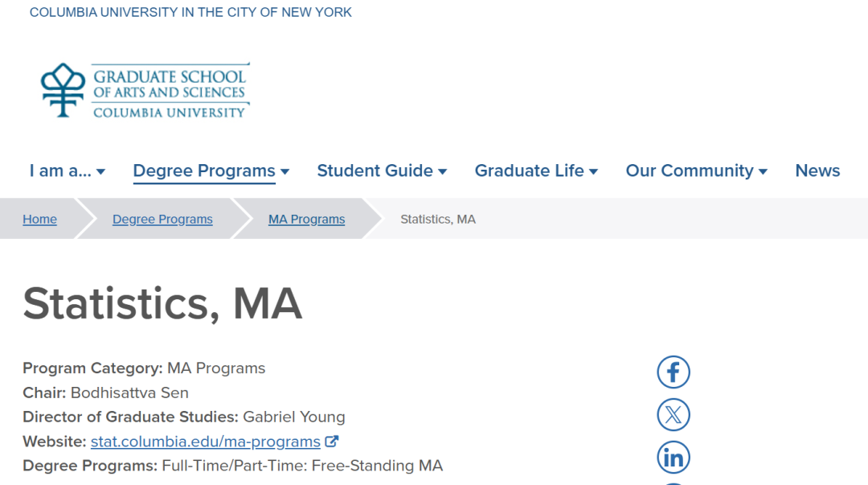Click Columbia University in the City header link
This screenshot has width=868, height=485.
point(190,12)
